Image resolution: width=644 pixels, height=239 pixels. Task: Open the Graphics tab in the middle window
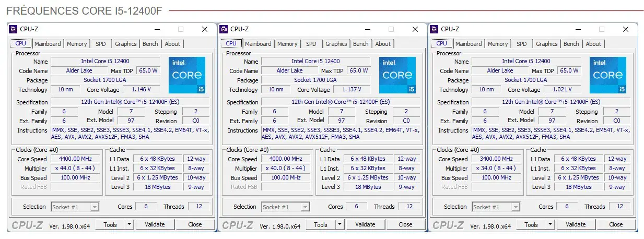click(x=336, y=44)
